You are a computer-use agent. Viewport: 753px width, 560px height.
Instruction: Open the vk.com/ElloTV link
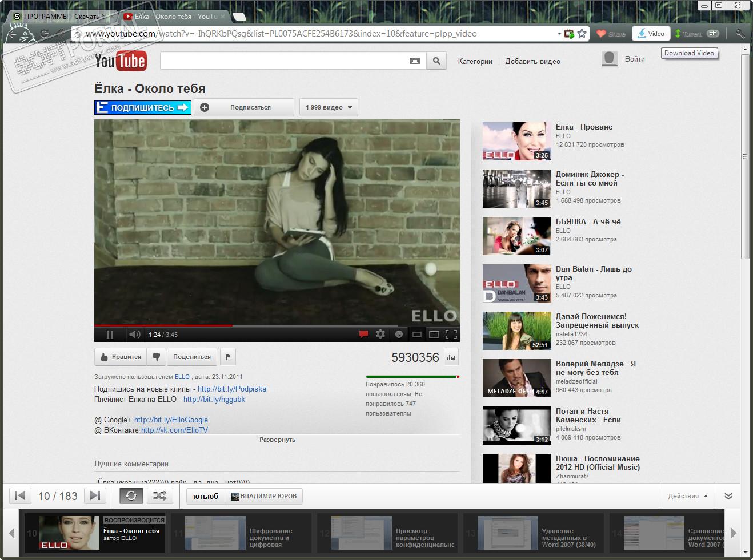174,430
